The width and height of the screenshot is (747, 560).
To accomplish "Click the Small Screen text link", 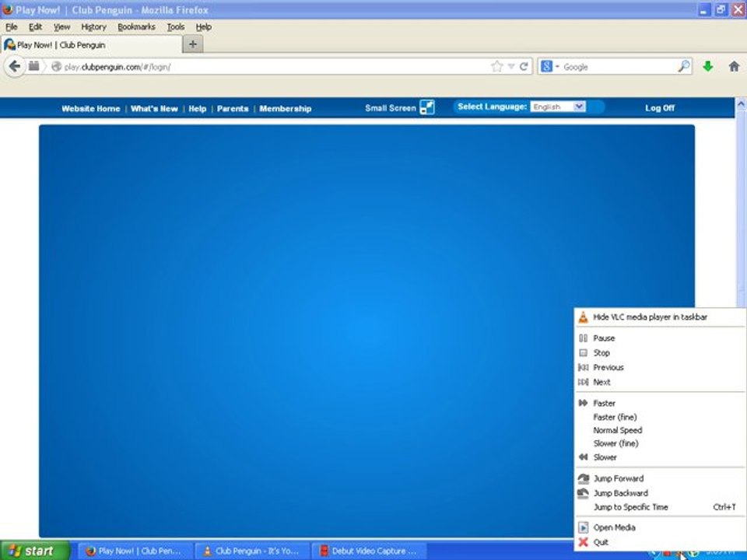I will pos(390,108).
